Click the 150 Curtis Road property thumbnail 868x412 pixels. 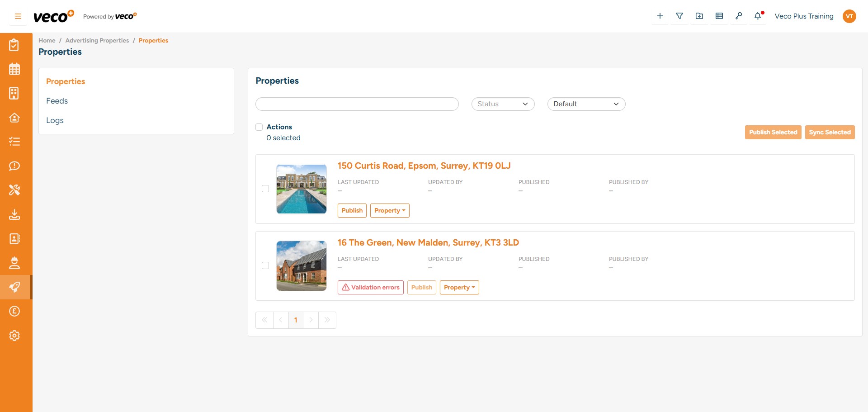(301, 189)
